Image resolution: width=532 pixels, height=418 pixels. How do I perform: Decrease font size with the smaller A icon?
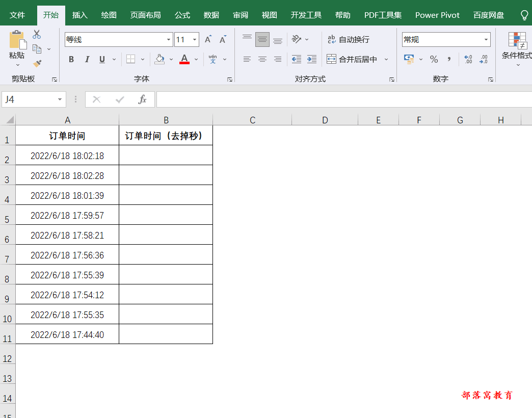point(223,39)
